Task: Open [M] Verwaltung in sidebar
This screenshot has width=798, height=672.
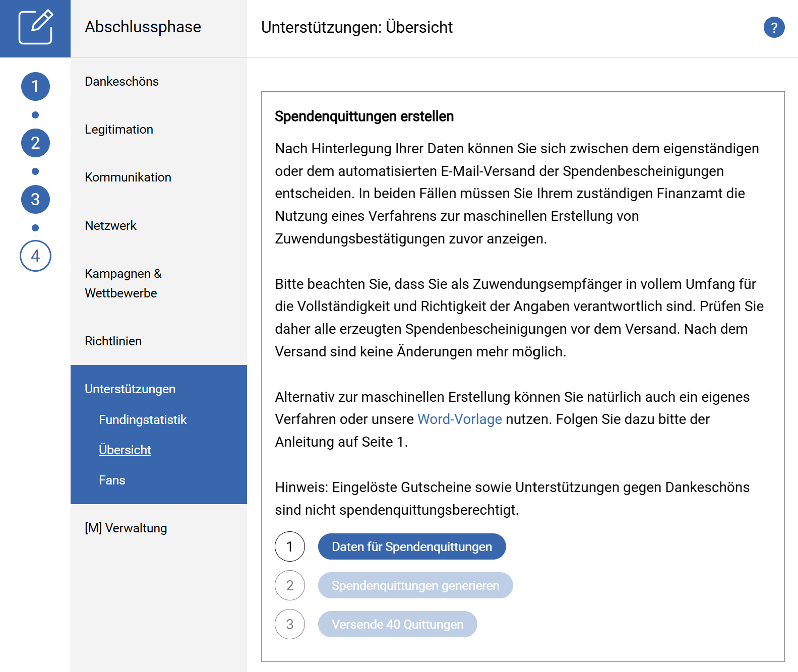Action: (x=126, y=528)
